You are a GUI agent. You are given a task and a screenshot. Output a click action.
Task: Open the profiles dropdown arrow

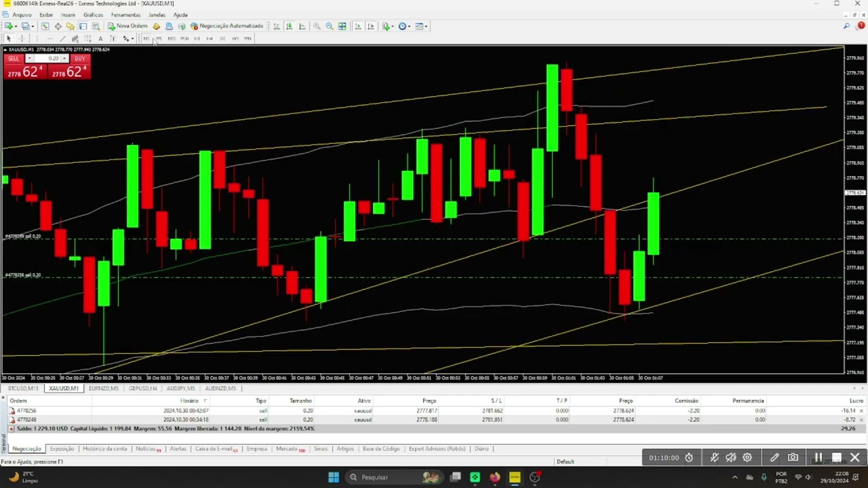pos(33,26)
